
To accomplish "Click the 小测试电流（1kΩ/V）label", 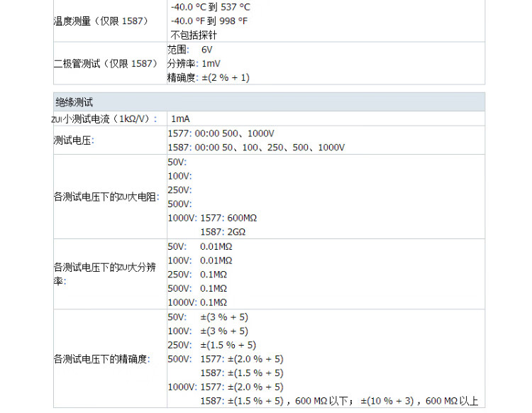I will pyautogui.click(x=104, y=119).
